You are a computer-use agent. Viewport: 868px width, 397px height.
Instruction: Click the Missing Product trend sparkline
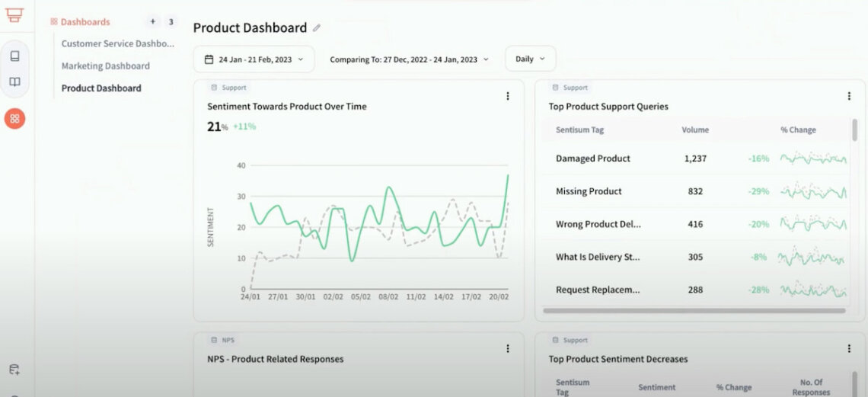[x=813, y=191]
